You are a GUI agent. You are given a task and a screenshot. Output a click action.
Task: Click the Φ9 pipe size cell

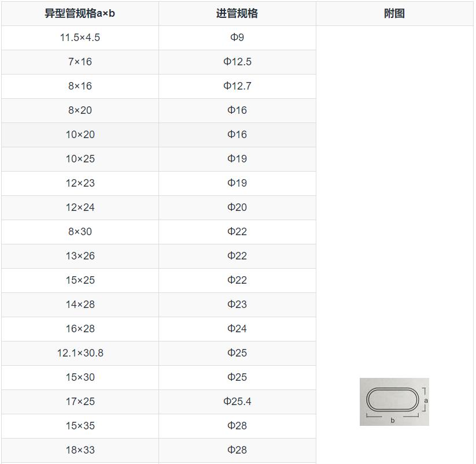[x=237, y=37]
